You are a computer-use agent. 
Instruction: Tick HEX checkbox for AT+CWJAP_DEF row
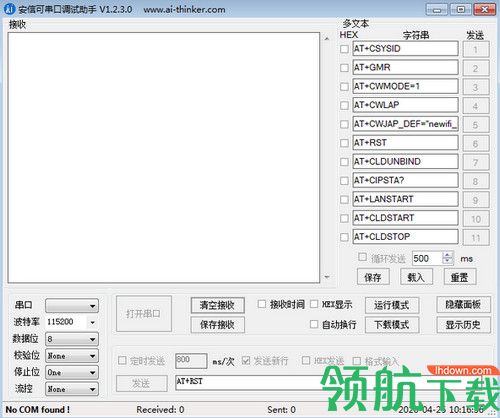(x=344, y=124)
